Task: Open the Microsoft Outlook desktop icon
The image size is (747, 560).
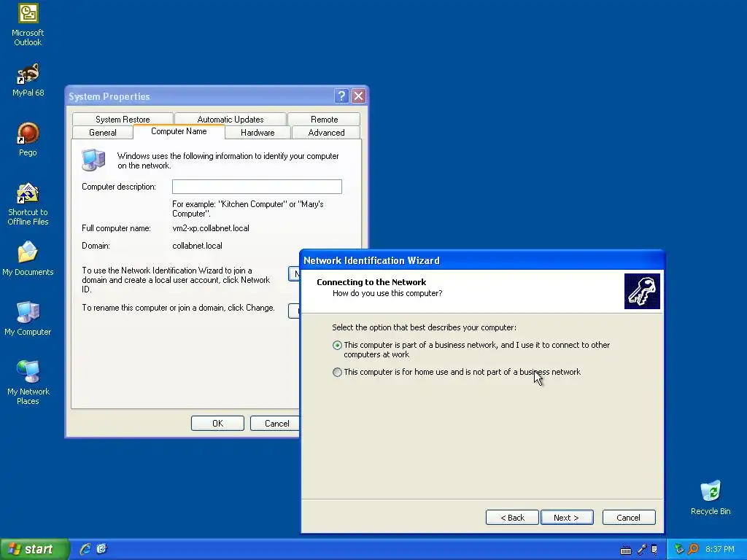Action: coord(28,25)
